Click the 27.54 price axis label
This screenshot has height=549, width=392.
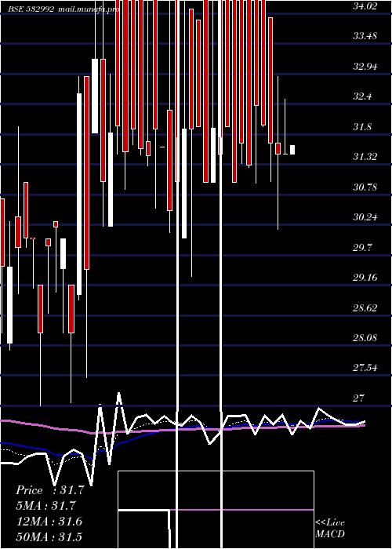tap(365, 368)
